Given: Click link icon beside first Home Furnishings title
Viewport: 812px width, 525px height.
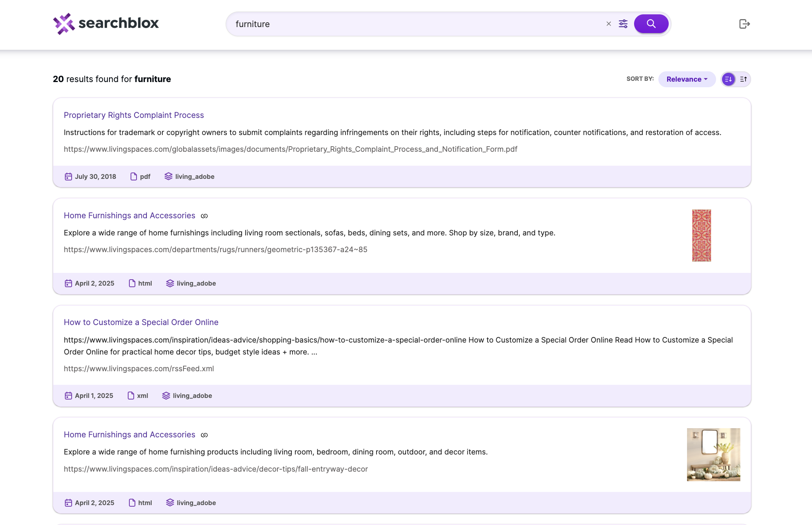Looking at the screenshot, I should click(204, 216).
